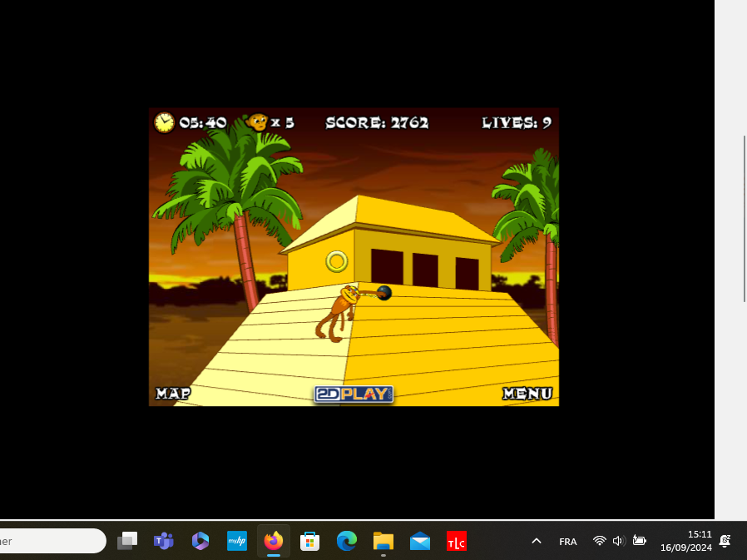The height and width of the screenshot is (560, 747).
Task: Click the speaker volume icon
Action: click(618, 541)
